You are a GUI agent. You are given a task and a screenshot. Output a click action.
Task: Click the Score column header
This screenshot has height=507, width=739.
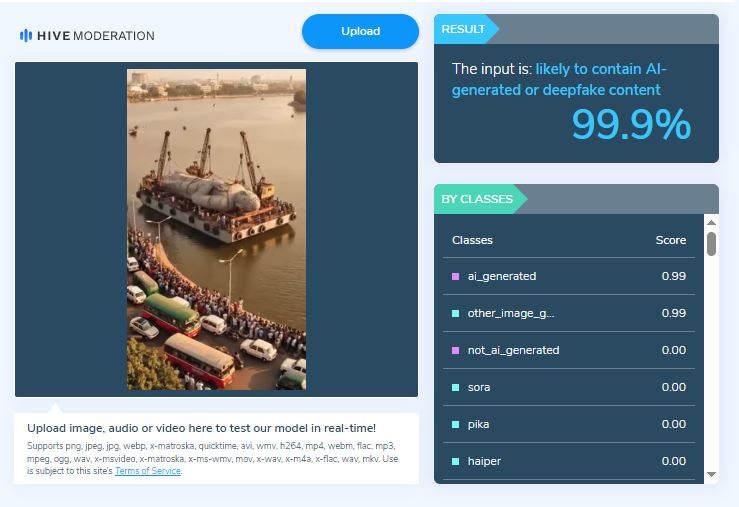click(x=670, y=240)
